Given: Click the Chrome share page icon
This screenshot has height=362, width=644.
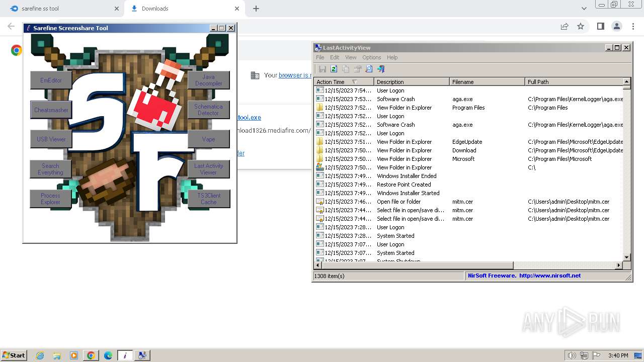Looking at the screenshot, I should click(x=565, y=27).
